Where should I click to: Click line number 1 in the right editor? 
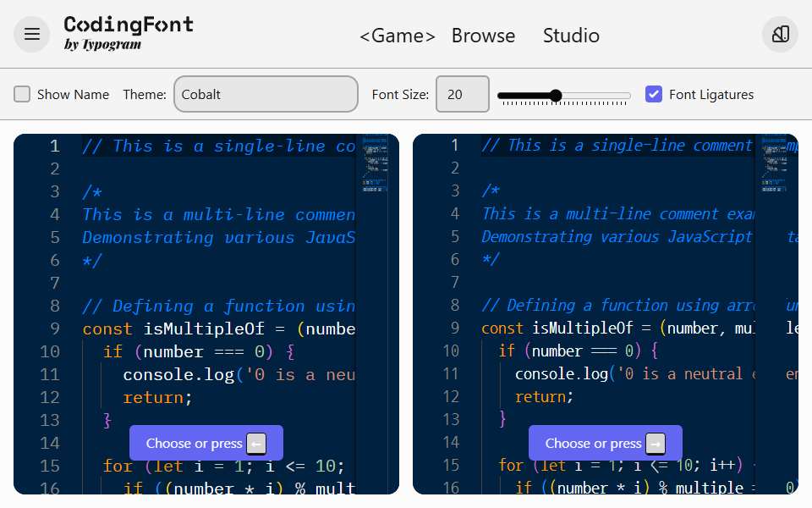(x=455, y=145)
